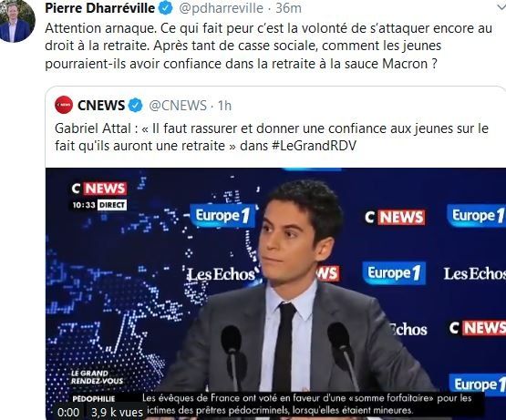
Task: Open the 1h quoted tweet timestamp
Action: click(224, 106)
